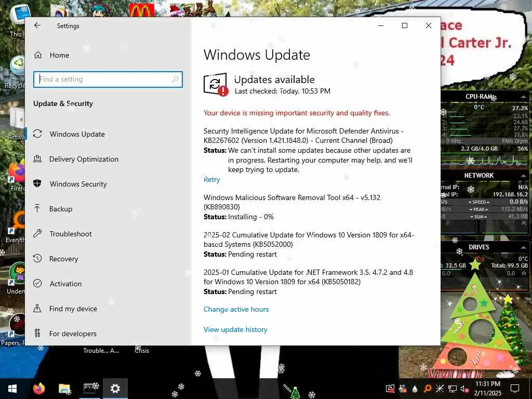Click the SPEED selector in NETWORK gadget

[478, 202]
